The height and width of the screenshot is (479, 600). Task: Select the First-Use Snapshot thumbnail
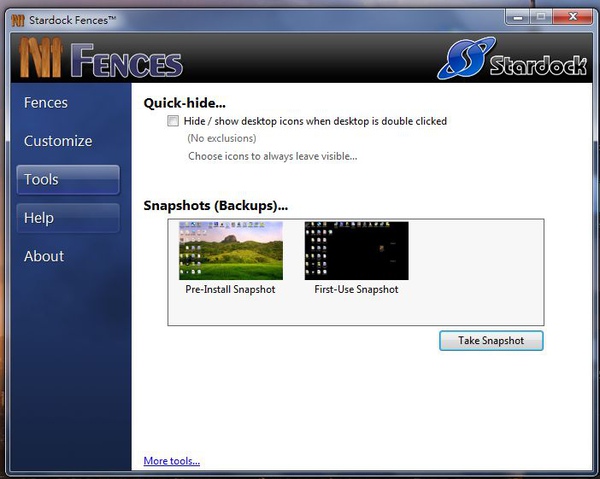click(x=357, y=251)
